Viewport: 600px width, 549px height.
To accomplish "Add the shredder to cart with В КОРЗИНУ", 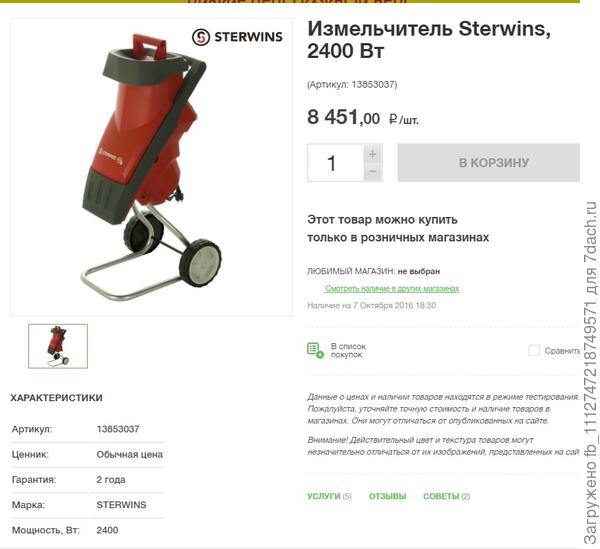I will tap(489, 163).
